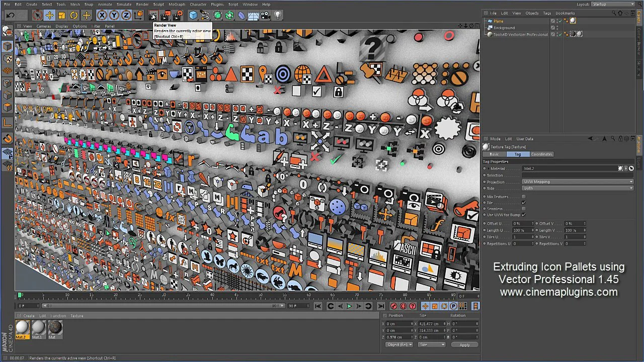Select the Rotate tool icon
The height and width of the screenshot is (362, 644).
click(74, 15)
